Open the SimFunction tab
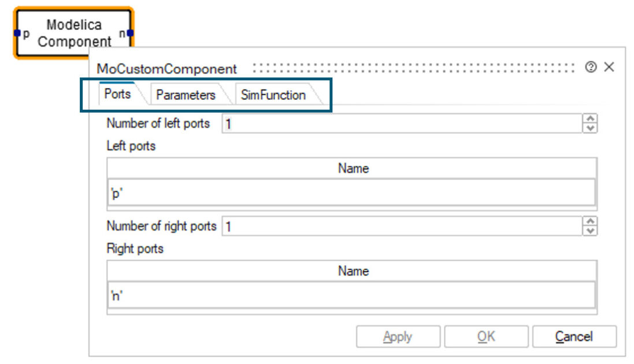Viewport: 634px width, 364px height. (273, 95)
